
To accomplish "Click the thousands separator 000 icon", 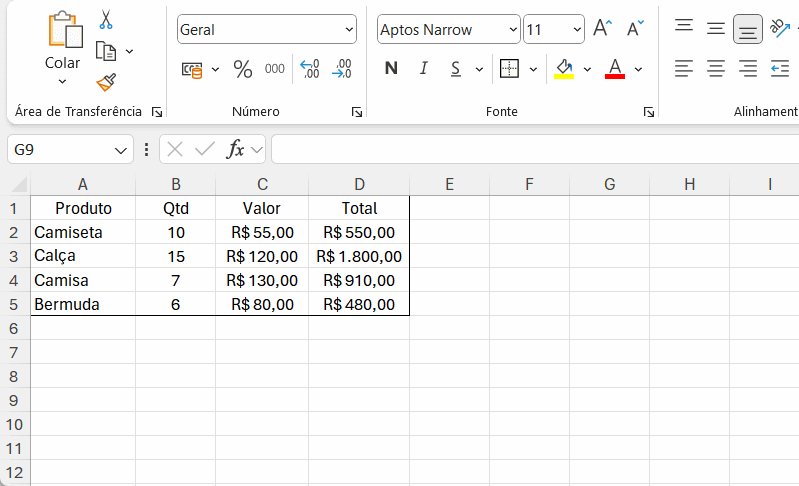I will 275,69.
